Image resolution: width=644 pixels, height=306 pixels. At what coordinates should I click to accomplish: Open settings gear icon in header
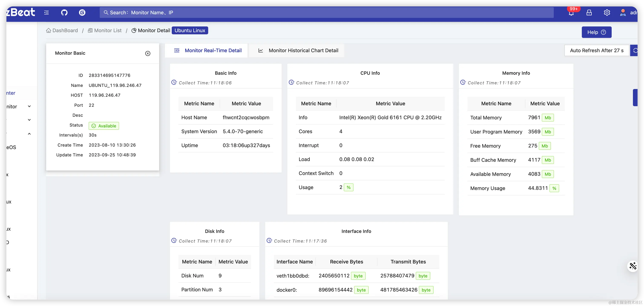[x=607, y=13]
